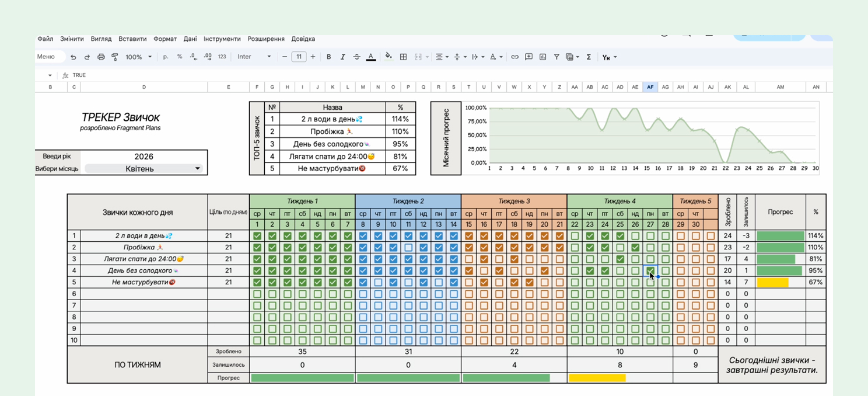
Task: Check day 15 box for Лягати спати
Action: click(x=469, y=259)
